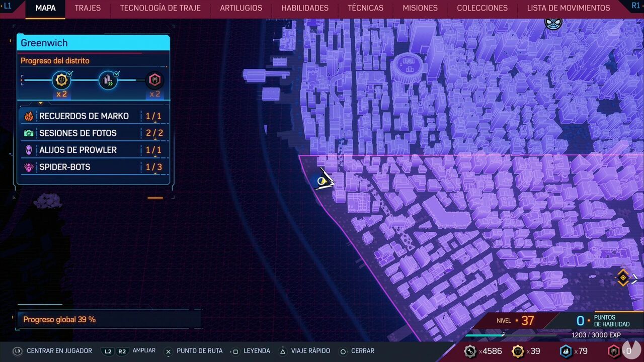Click the orange diamond marker at map edge
The height and width of the screenshot is (362, 644).
pos(623,278)
